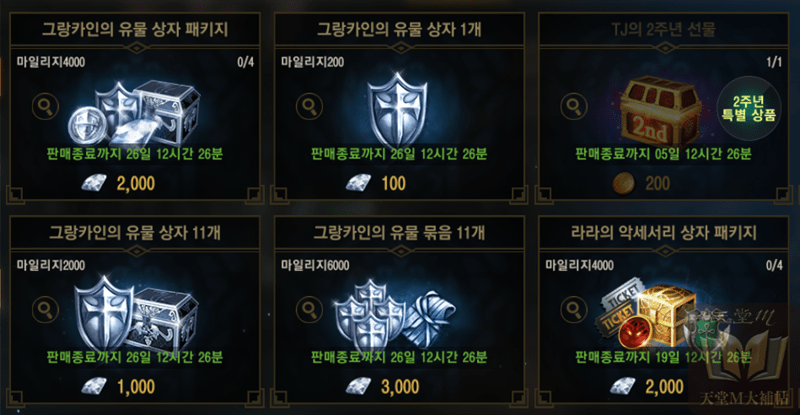800x415 pixels.
Task: Buy 유물 상자 패키지 for 2,000 diamonds
Action: pyautogui.click(x=118, y=183)
